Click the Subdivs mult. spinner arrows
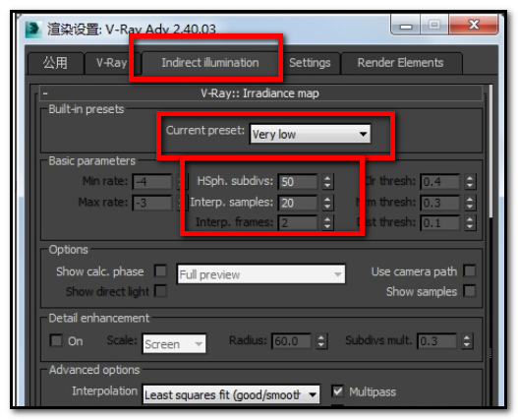Image resolution: width=518 pixels, height=420 pixels. [x=467, y=341]
